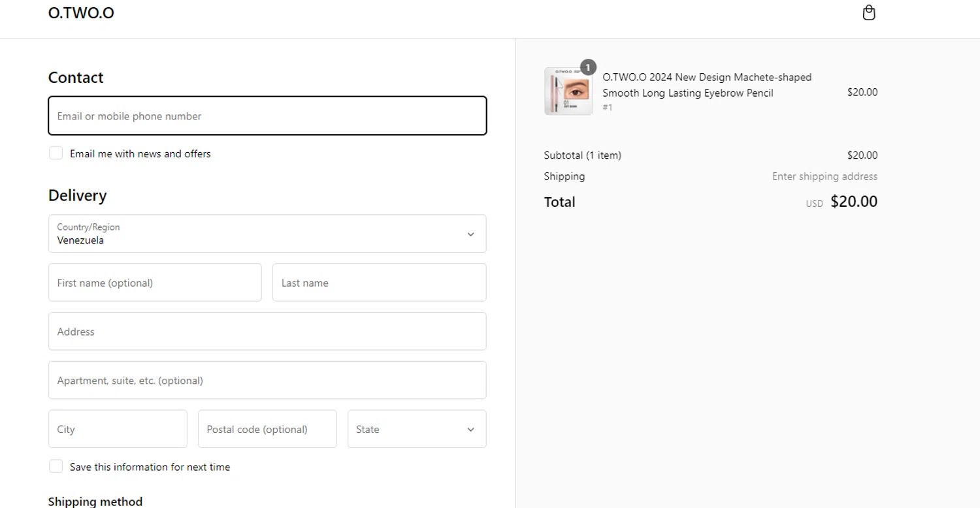Click the Enter shipping address text
980x508 pixels.
825,176
